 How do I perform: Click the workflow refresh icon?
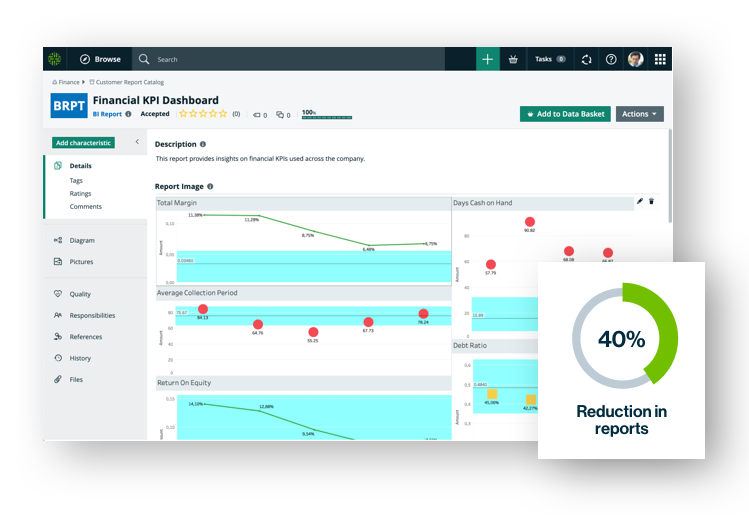tap(587, 59)
